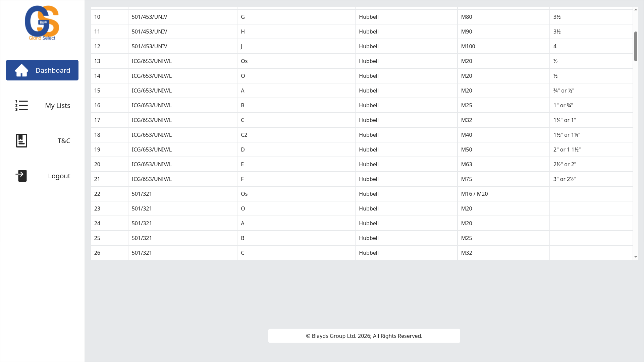Viewport: 644px width, 362px height.
Task: Select row 22 501/321 cell
Action: click(142, 194)
